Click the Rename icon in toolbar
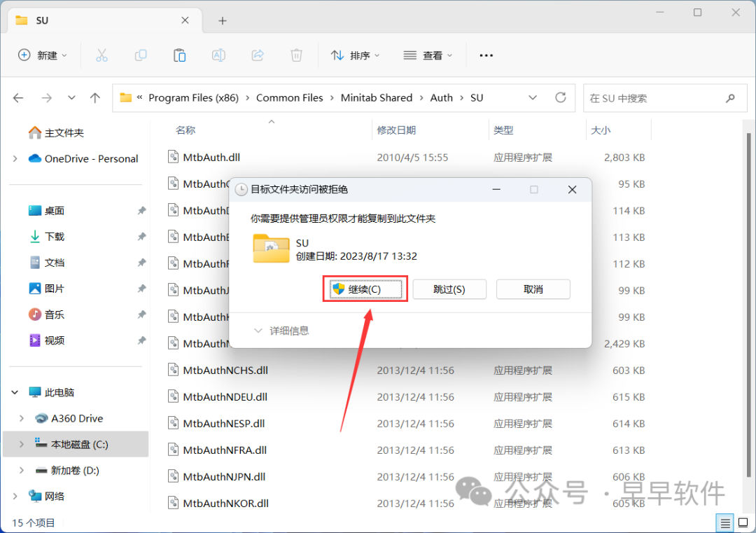 [x=218, y=55]
